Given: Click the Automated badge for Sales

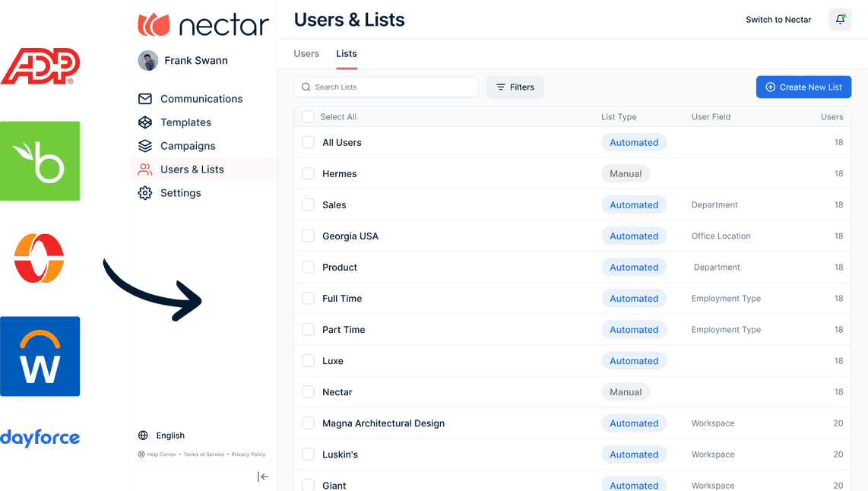Looking at the screenshot, I should tap(634, 204).
